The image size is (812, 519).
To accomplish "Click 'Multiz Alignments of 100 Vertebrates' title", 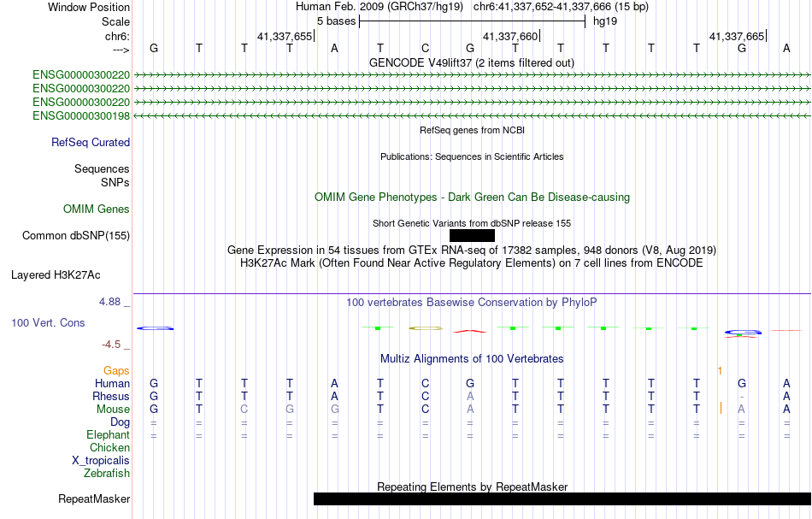I will click(x=472, y=358).
